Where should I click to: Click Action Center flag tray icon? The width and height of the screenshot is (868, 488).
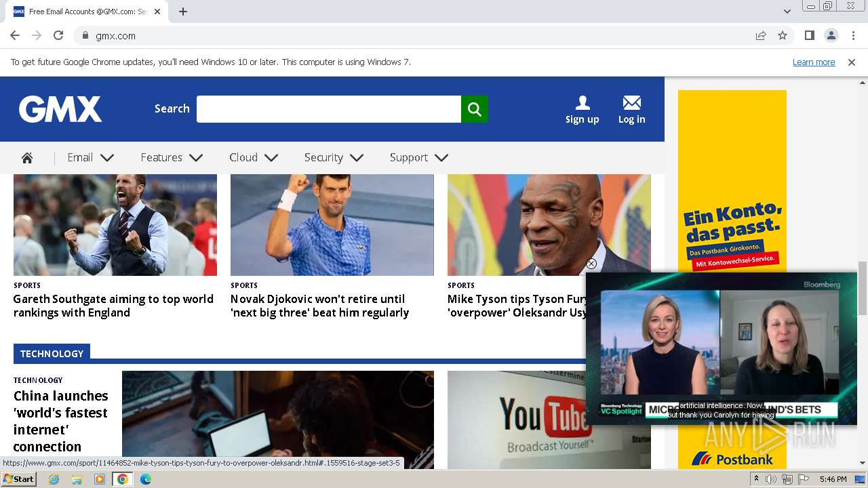[804, 479]
